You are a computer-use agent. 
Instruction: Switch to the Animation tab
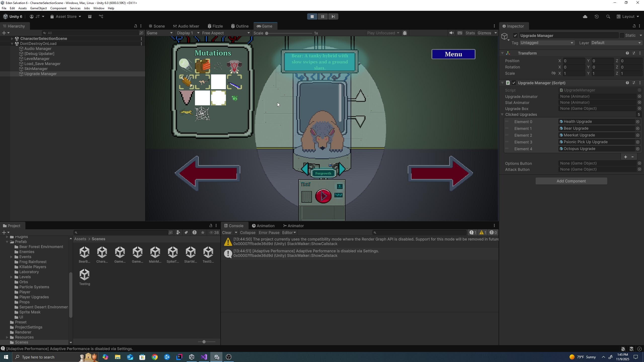(263, 226)
